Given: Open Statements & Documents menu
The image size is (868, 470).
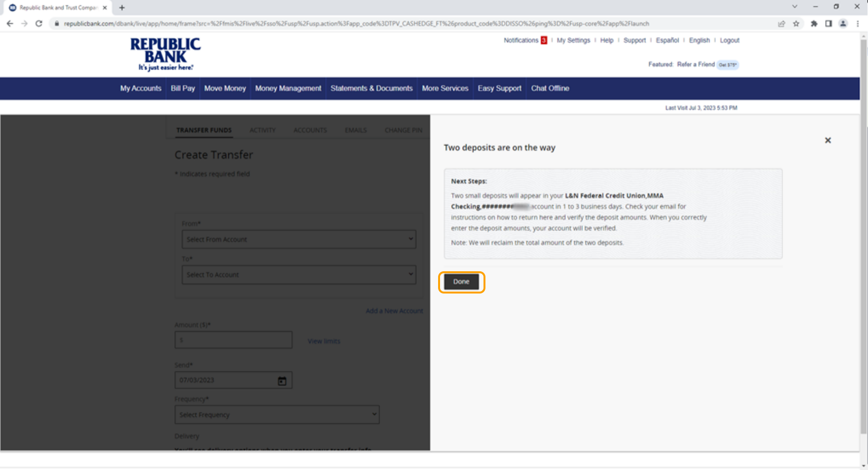Looking at the screenshot, I should coord(371,88).
